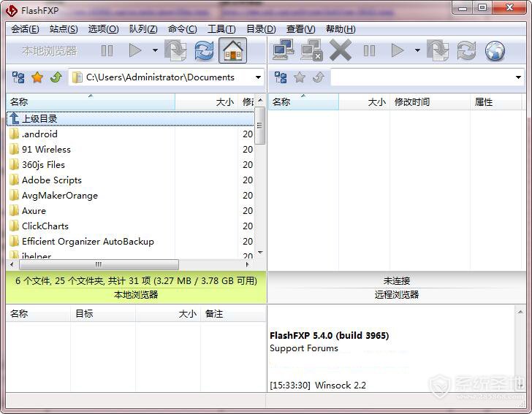Image resolution: width=532 pixels, height=414 pixels.
Task: Click the log pane scroll-up arrow
Action: click(520, 312)
